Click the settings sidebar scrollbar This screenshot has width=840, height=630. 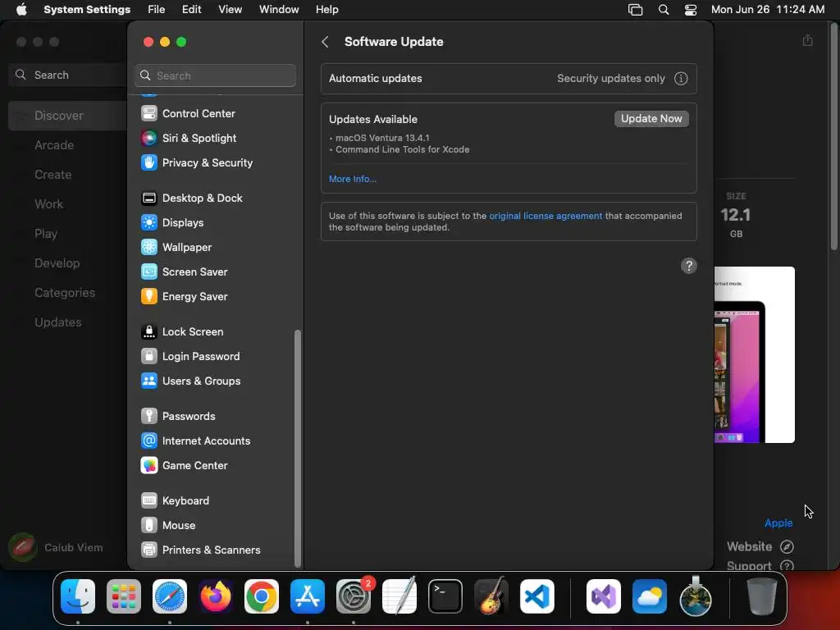pyautogui.click(x=298, y=449)
